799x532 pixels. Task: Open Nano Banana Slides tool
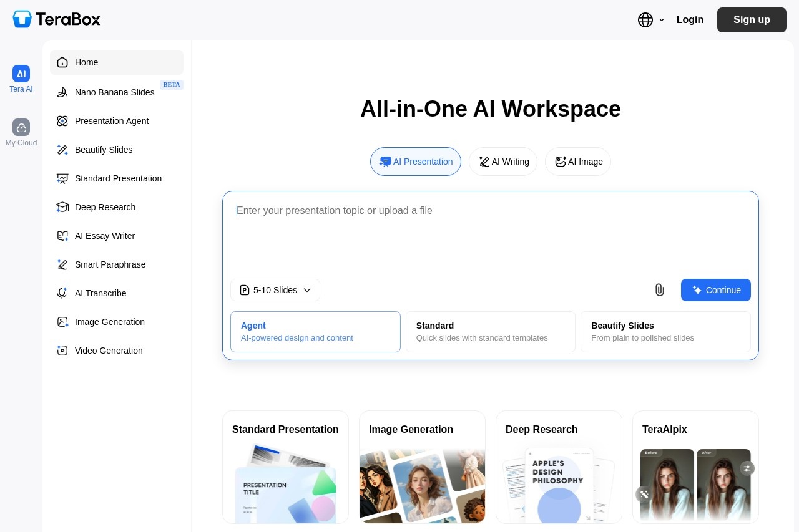point(114,92)
